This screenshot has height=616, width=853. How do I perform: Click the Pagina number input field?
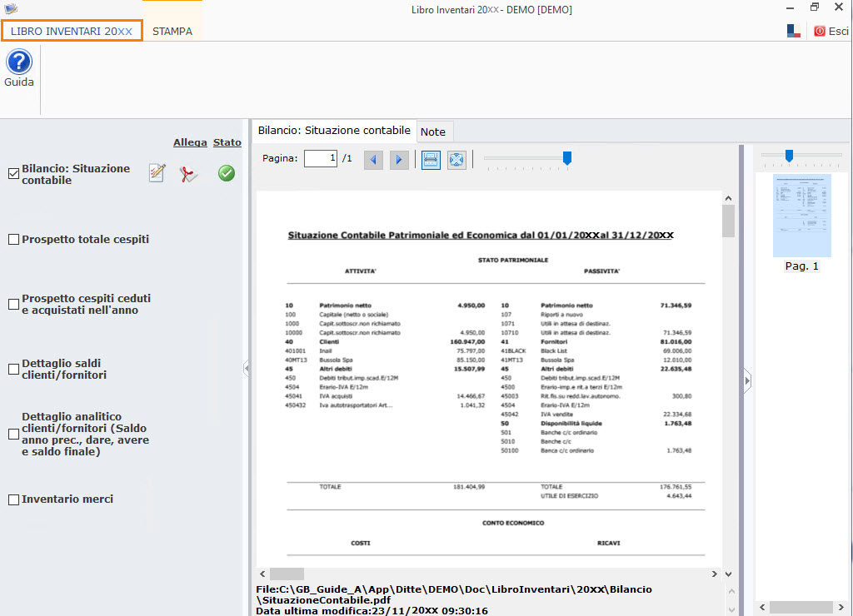tap(321, 158)
